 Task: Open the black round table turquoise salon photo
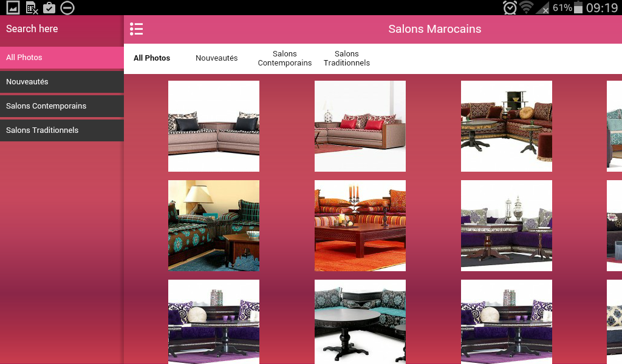pyautogui.click(x=360, y=322)
